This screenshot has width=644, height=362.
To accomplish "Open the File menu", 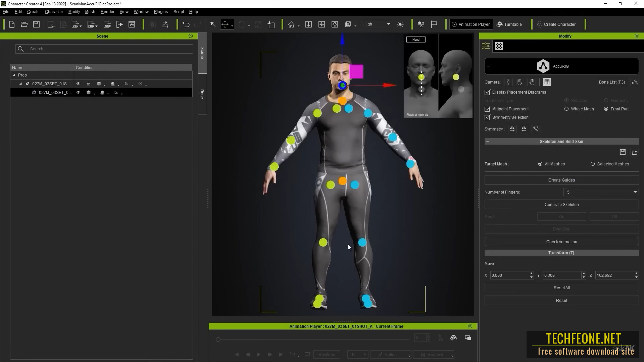I will pos(6,11).
